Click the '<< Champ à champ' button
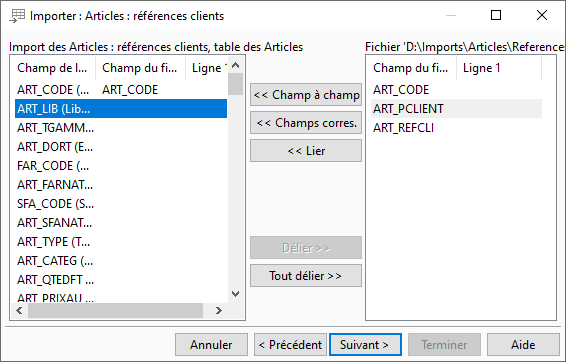The image size is (566, 362). click(306, 95)
